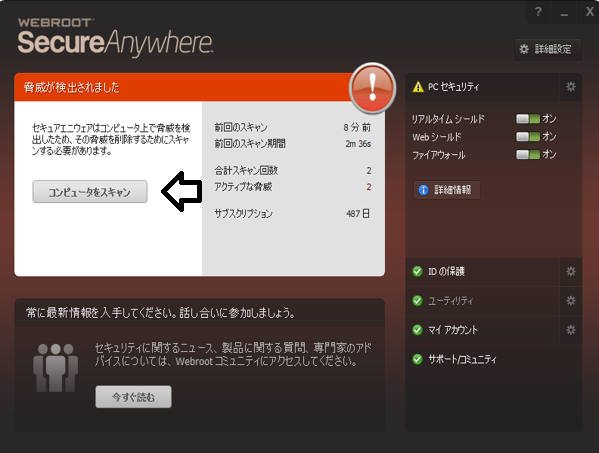Expand the ID の保護 section
This screenshot has width=599, height=453.
pos(482,272)
